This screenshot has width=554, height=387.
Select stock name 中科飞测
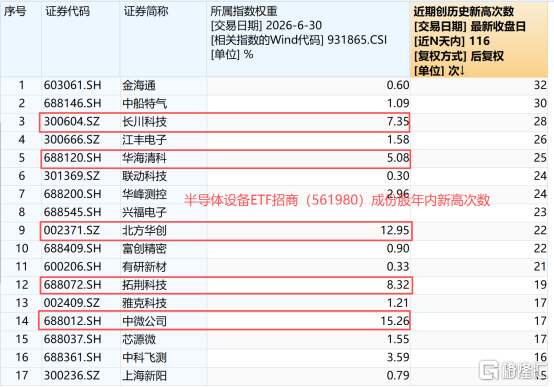(145, 358)
